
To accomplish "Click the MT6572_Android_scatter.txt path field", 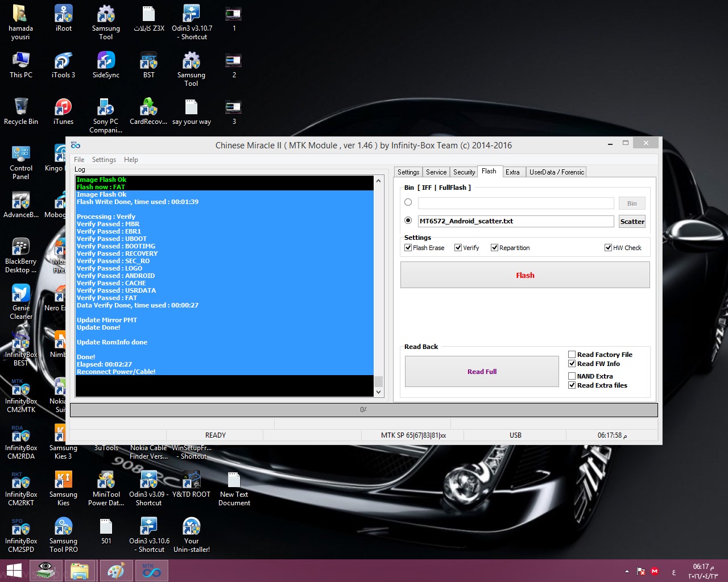I will click(516, 221).
